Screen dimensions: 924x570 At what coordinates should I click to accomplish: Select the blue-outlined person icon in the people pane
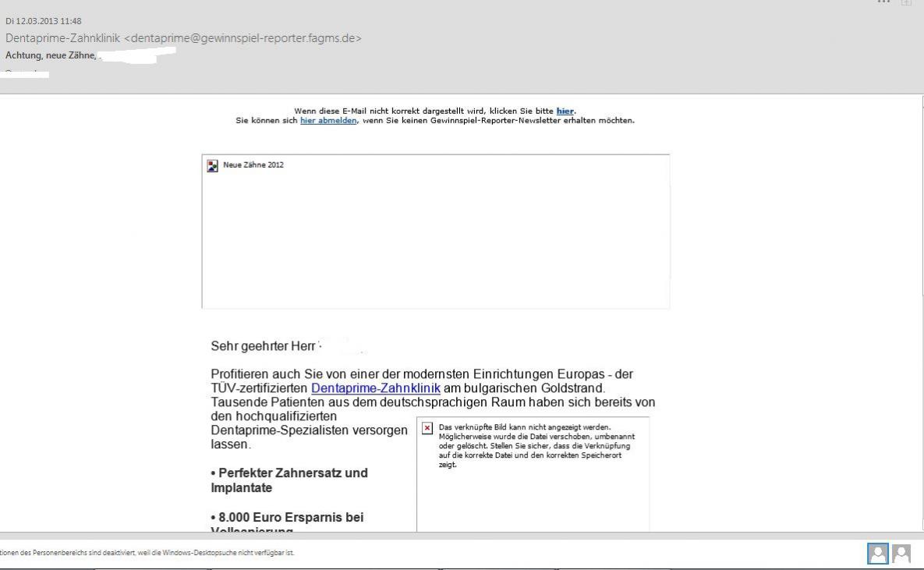point(877,554)
